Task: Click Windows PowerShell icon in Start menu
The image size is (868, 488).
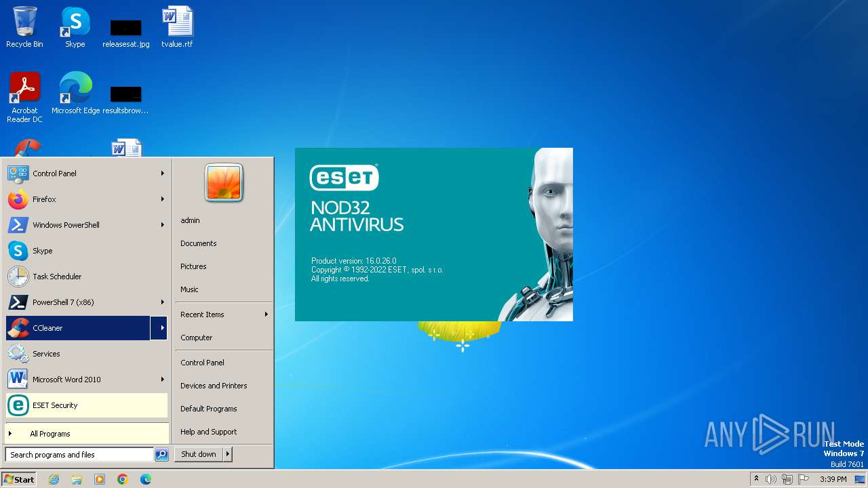Action: pyautogui.click(x=18, y=225)
